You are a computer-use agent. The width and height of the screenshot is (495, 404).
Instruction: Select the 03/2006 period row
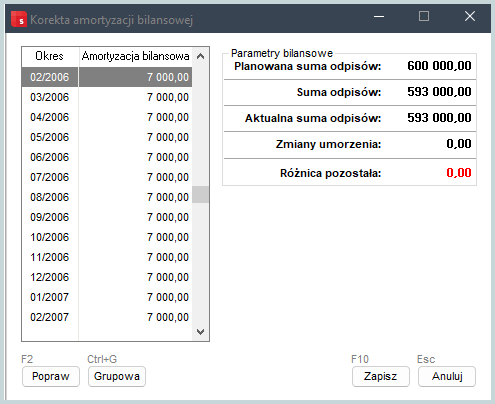pyautogui.click(x=107, y=97)
